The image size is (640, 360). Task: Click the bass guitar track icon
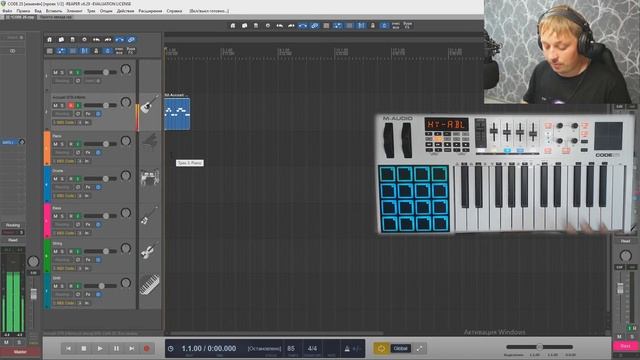(x=149, y=215)
